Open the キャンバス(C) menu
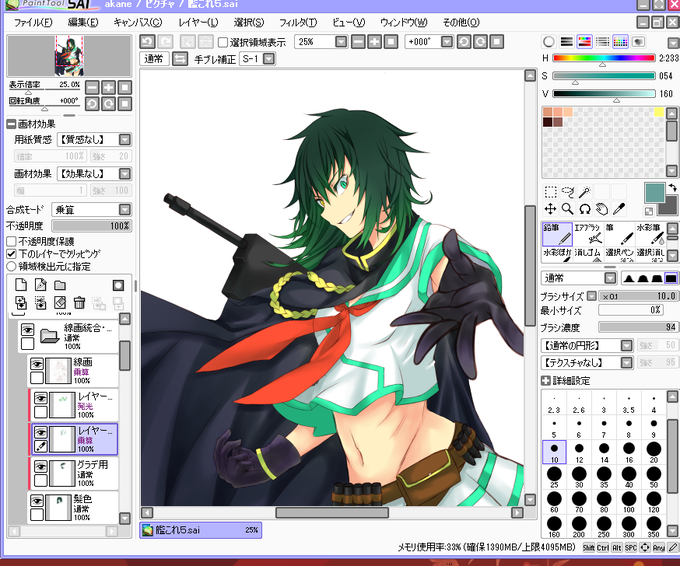Viewport: 680px width, 566px height. click(x=137, y=23)
